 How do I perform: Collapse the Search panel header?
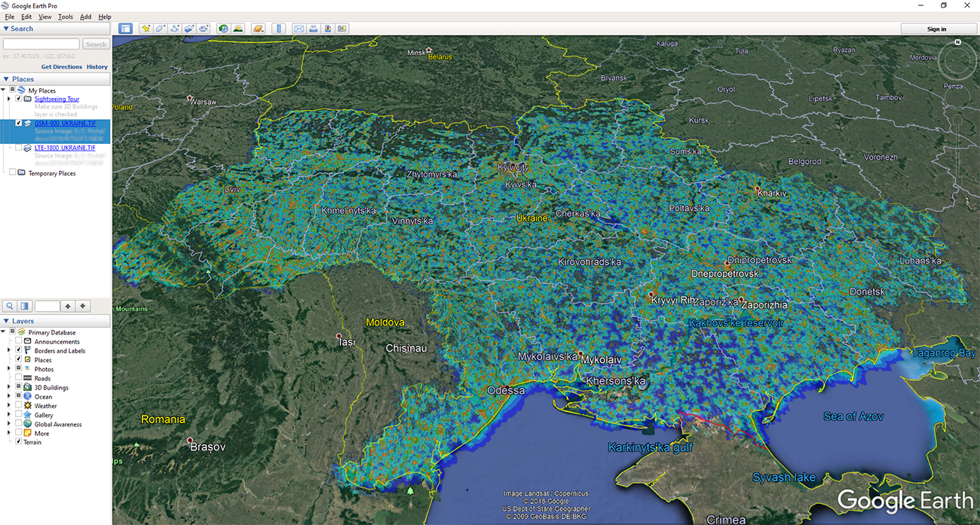(x=56, y=29)
